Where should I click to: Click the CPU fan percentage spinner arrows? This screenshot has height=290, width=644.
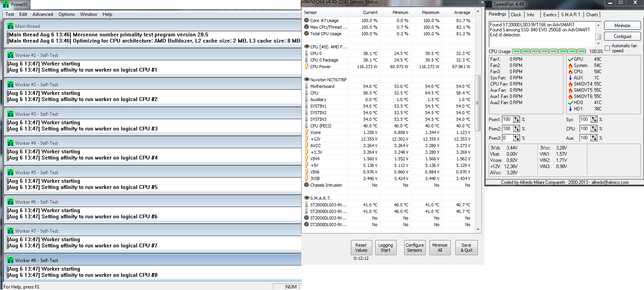pos(594,129)
